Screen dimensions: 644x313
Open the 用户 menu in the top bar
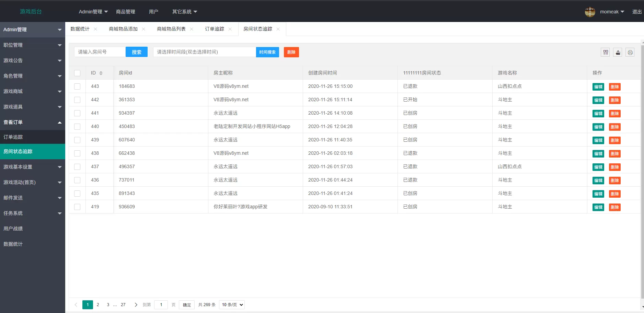point(153,11)
